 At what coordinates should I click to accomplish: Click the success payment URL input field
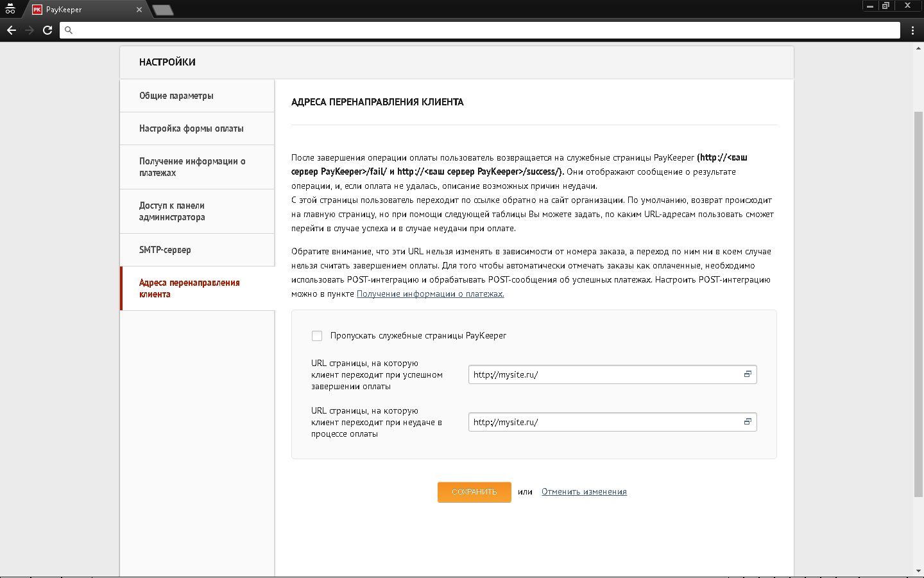coord(603,374)
